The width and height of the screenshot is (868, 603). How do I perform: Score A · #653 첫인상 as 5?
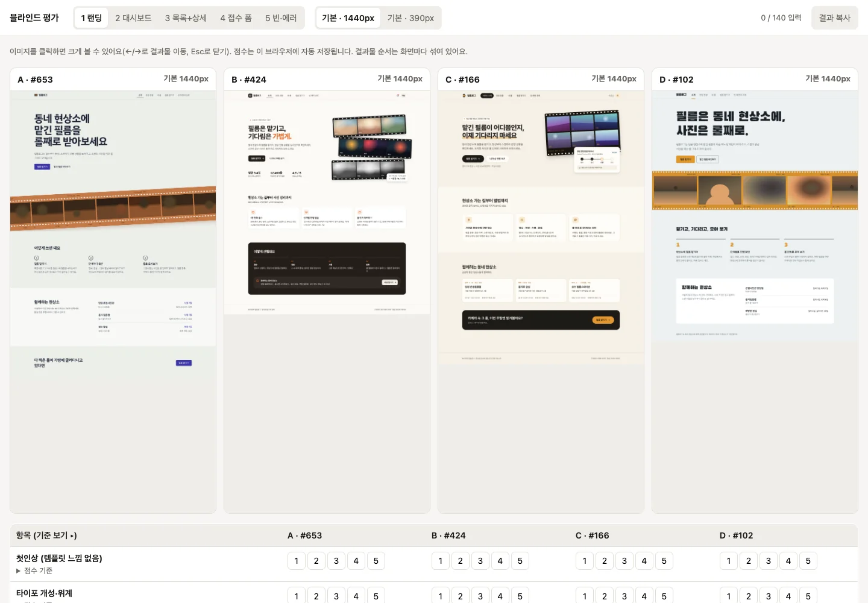pyautogui.click(x=376, y=561)
